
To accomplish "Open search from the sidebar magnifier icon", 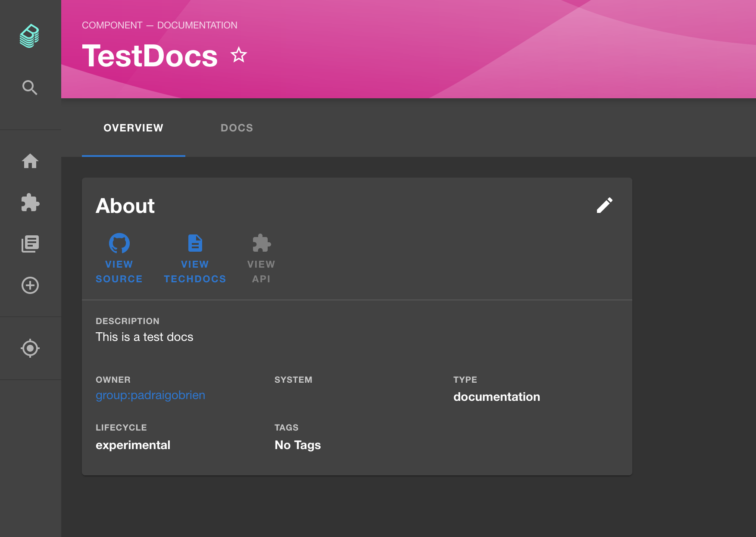I will coord(30,87).
